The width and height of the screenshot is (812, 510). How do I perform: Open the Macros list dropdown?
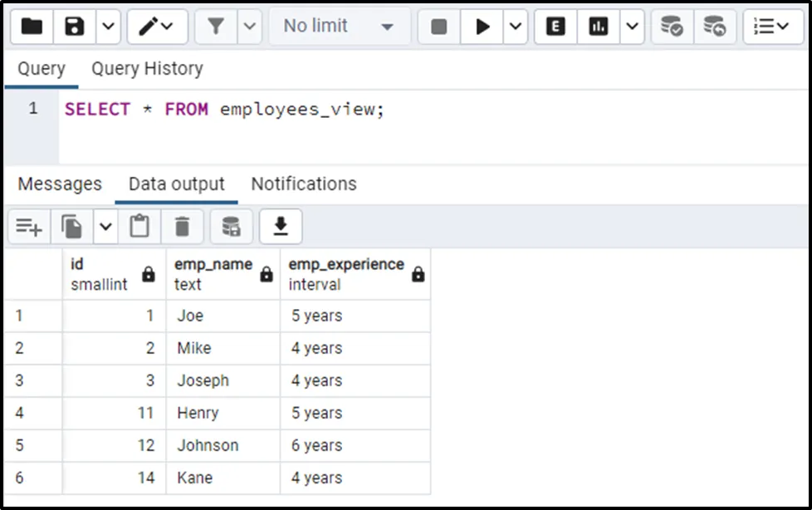[x=772, y=27]
